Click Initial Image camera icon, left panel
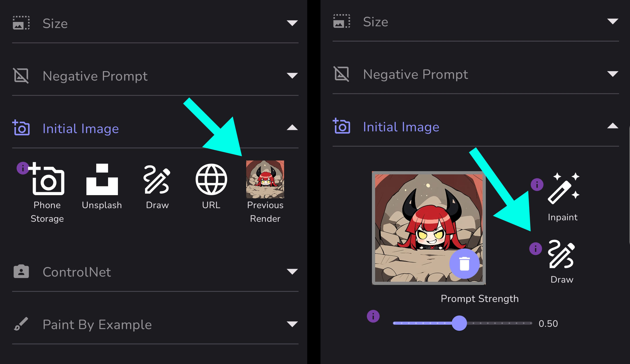 point(21,128)
